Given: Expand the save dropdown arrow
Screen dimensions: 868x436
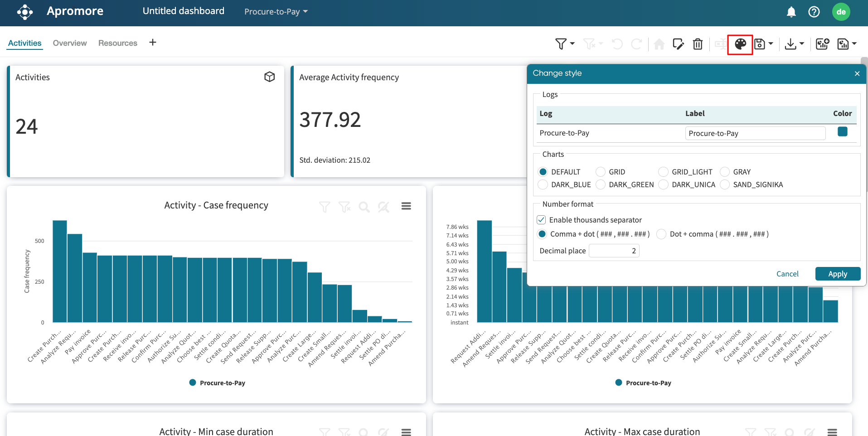Looking at the screenshot, I should 771,44.
